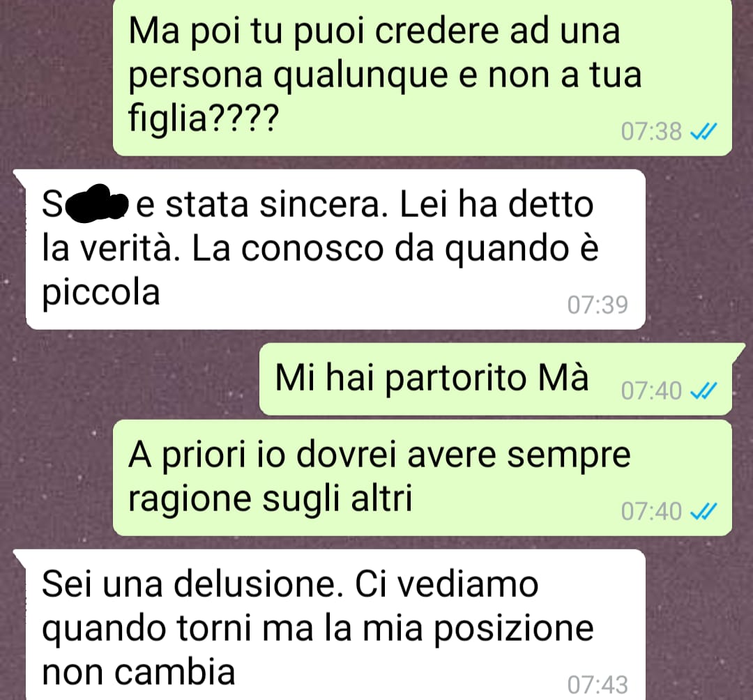Screen dimensions: 753x700
Task: Tap the 07:39 timestamp
Action: point(598,305)
